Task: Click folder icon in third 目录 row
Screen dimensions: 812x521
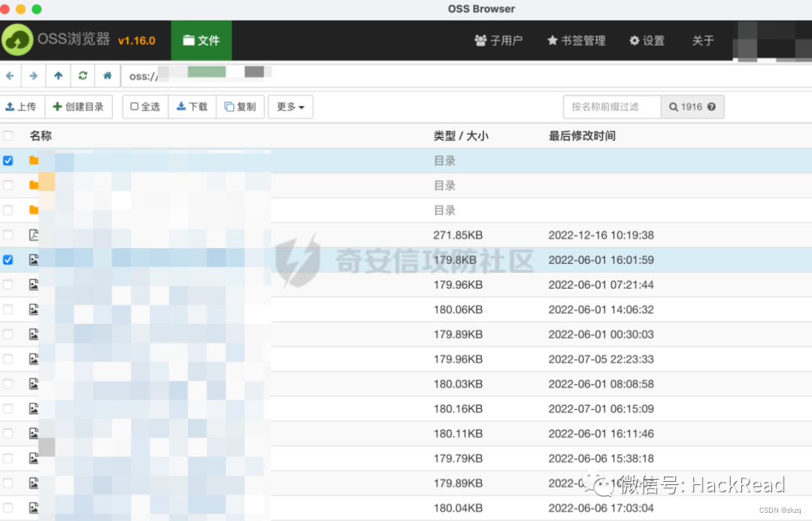Action: coord(34,210)
